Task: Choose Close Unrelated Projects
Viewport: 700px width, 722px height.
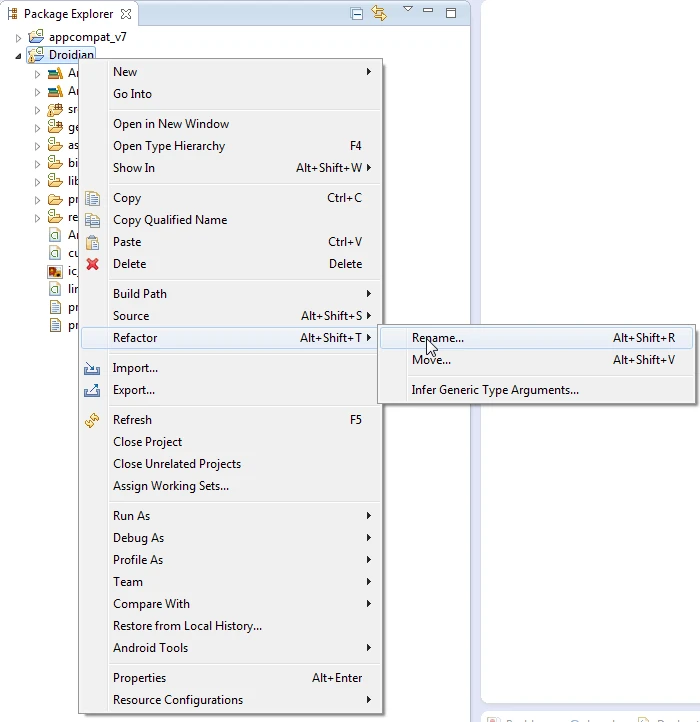Action: (x=232, y=464)
